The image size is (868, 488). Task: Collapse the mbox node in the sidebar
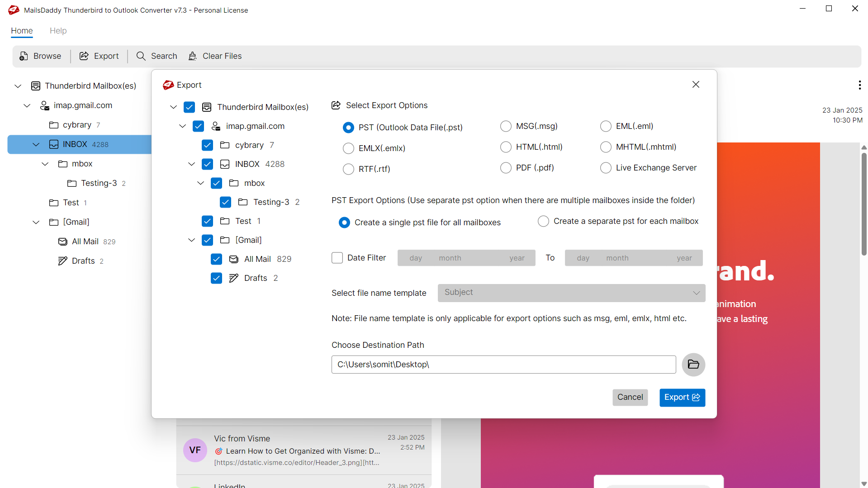pos(45,164)
